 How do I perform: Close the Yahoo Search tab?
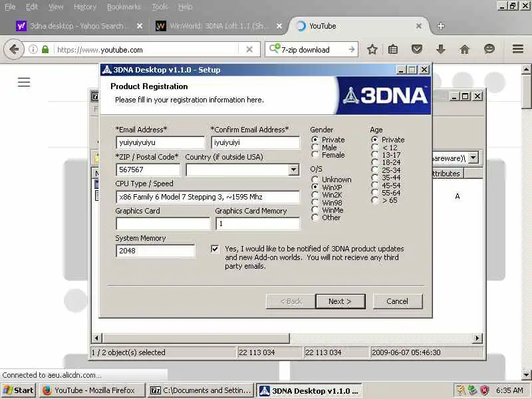140,26
